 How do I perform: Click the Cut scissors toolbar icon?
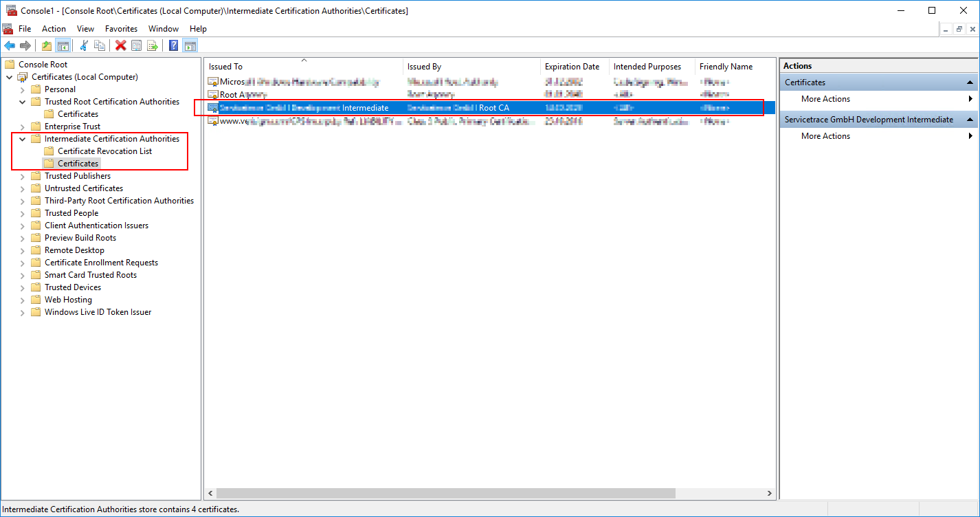84,45
